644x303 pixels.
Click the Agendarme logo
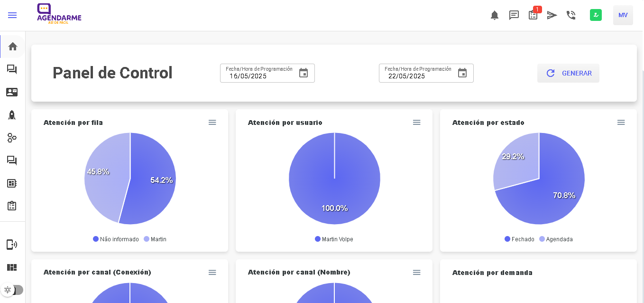tap(59, 15)
